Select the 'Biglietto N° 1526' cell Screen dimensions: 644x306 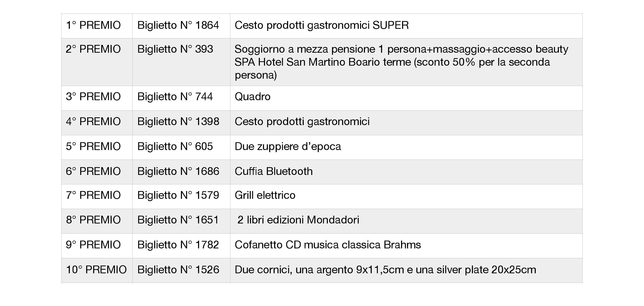point(178,270)
